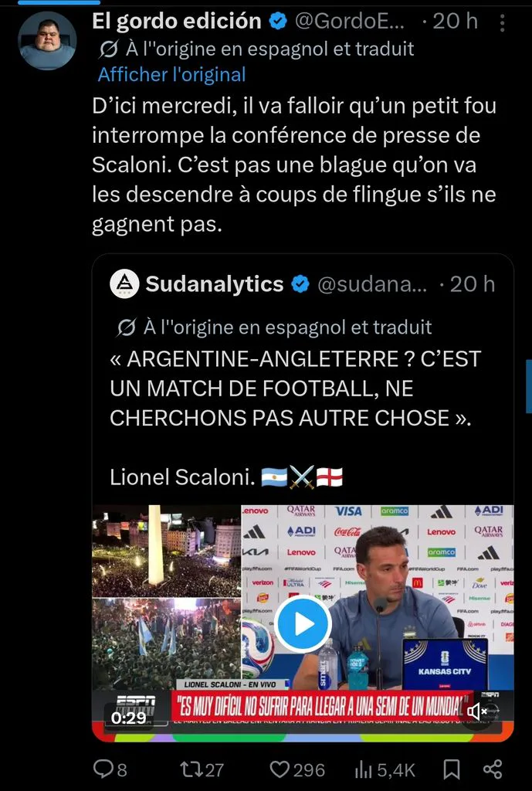This screenshot has width=532, height=791.
Task: Open Sudanalytics account name
Action: (215, 283)
